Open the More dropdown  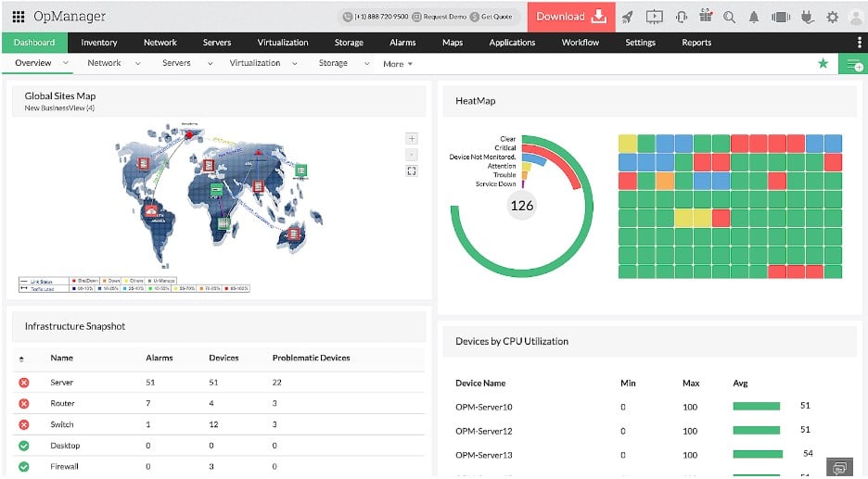point(398,64)
